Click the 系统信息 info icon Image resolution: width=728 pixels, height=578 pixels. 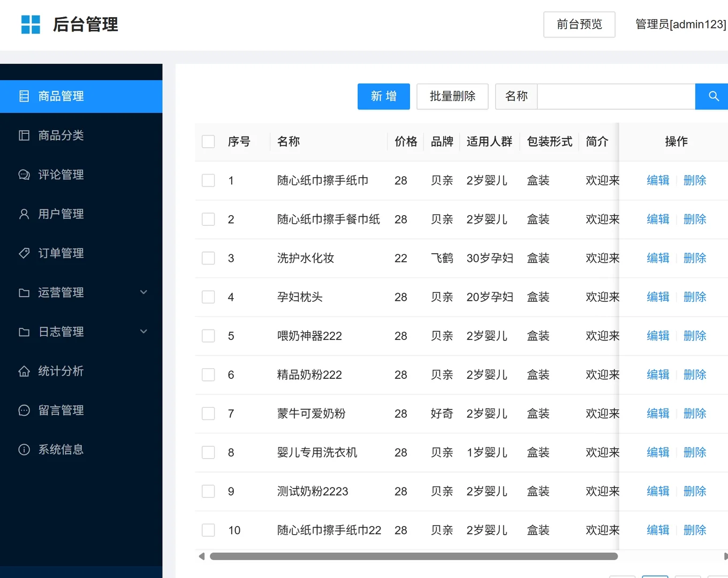click(24, 449)
